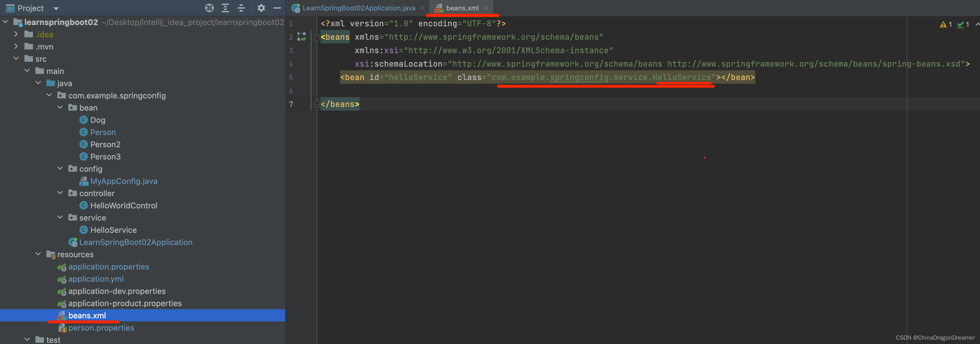Image resolution: width=980 pixels, height=344 pixels.
Task: Click the Project panel title label
Action: 31,8
